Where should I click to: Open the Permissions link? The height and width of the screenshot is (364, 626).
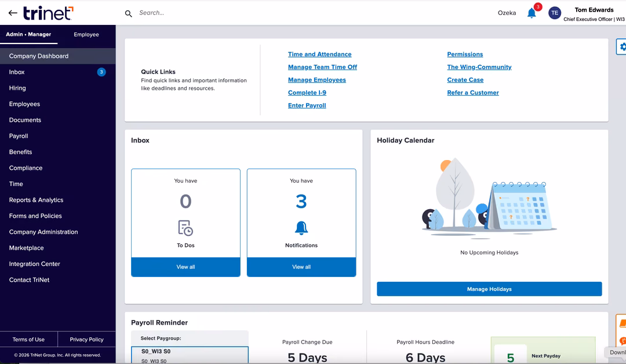[x=465, y=54]
